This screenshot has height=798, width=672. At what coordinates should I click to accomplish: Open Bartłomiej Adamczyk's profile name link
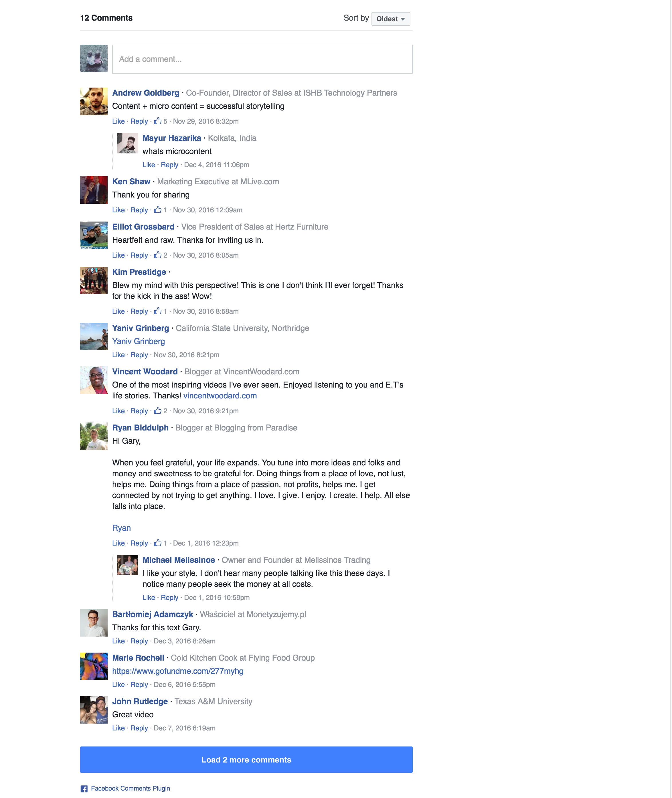[x=152, y=614]
